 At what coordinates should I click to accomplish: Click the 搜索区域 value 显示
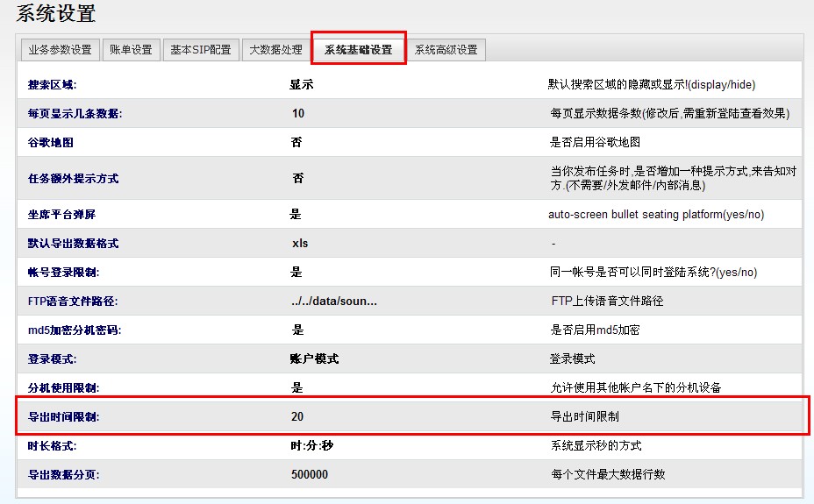pos(301,85)
